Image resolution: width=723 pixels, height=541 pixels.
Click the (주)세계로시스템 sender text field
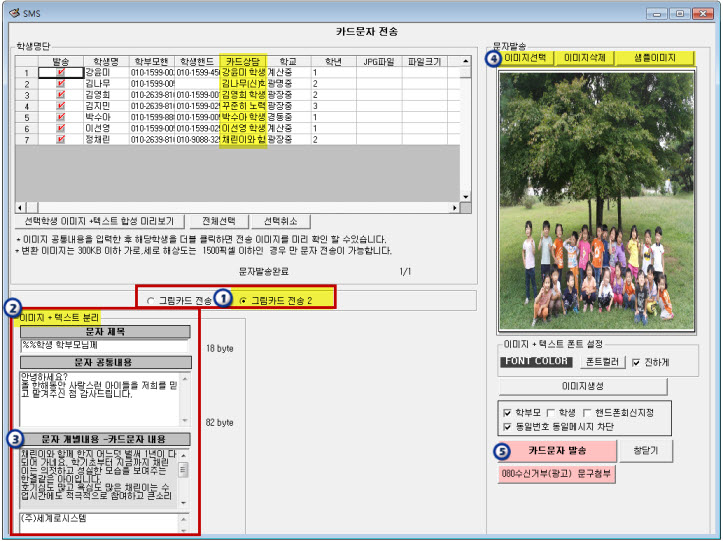(99, 523)
